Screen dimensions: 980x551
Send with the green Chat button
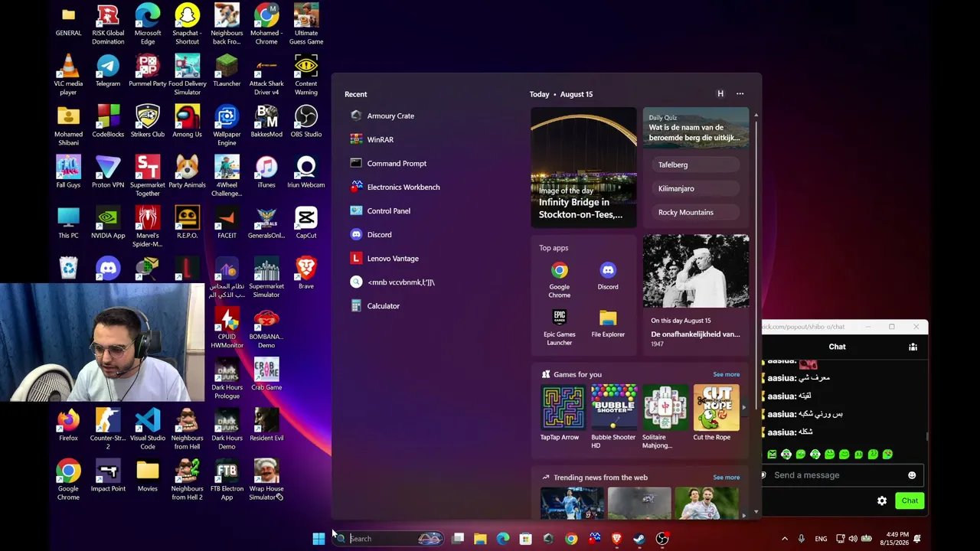[910, 500]
